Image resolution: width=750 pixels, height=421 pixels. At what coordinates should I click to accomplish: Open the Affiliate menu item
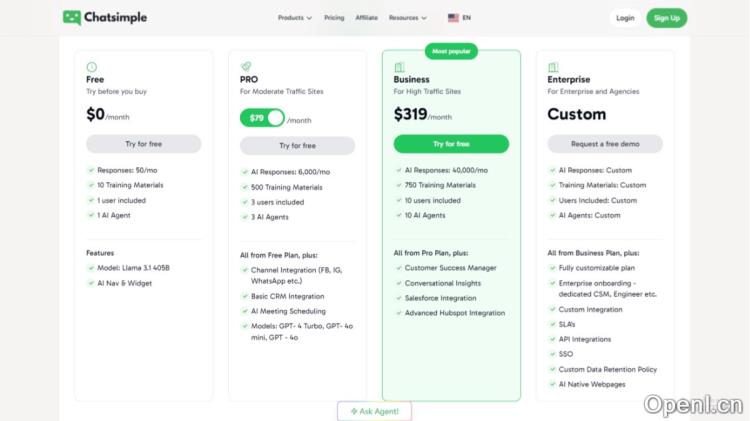click(x=366, y=18)
